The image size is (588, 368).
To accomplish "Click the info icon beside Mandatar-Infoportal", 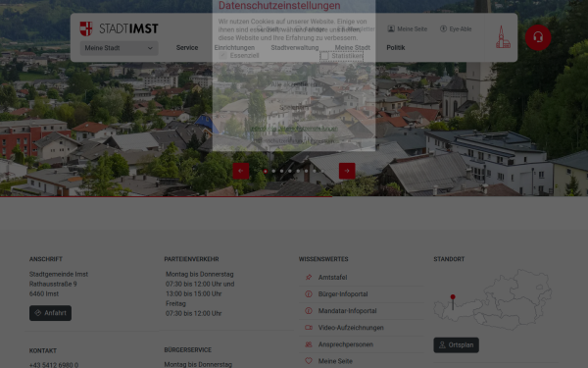I will [x=309, y=310].
